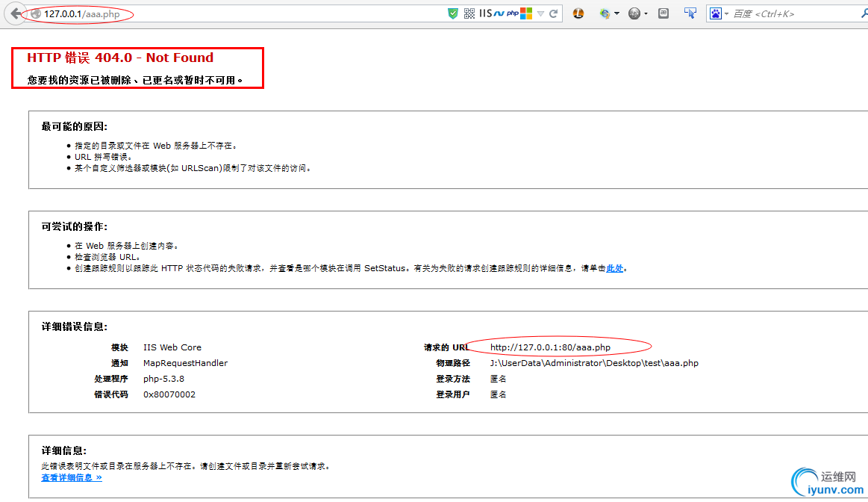The width and height of the screenshot is (868, 502).
Task: Click the bullet text URL 拼写错误
Action: click(103, 157)
